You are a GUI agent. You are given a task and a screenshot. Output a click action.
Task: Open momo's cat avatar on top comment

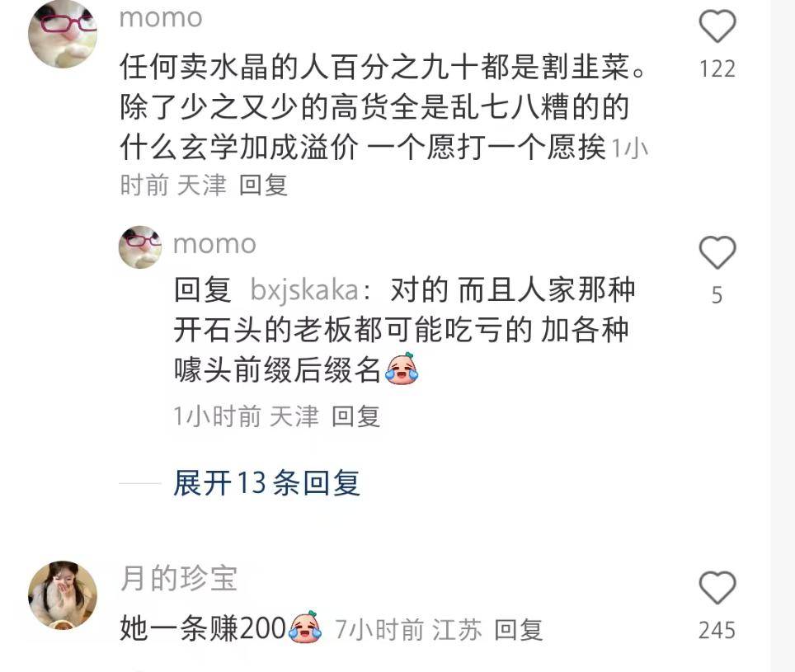(63, 34)
